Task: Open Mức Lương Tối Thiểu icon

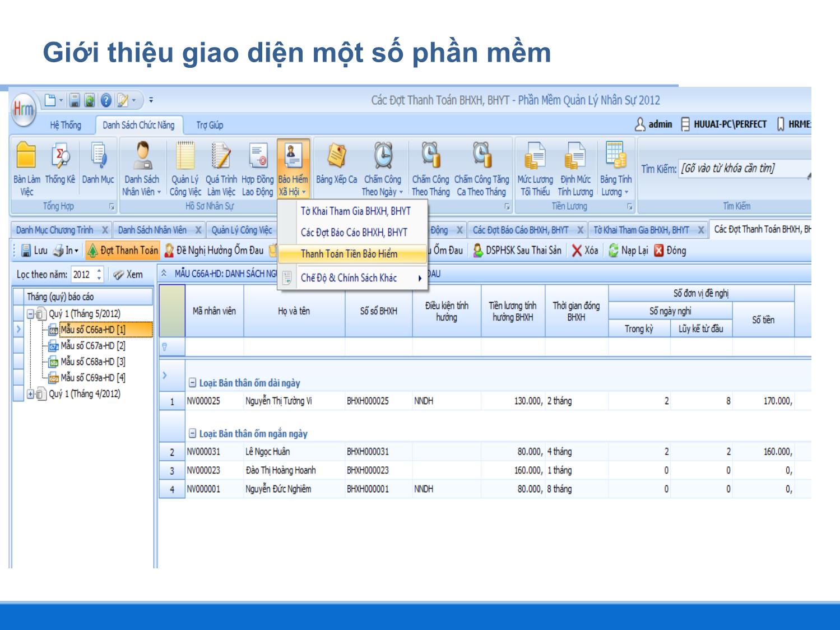Action: [535, 168]
